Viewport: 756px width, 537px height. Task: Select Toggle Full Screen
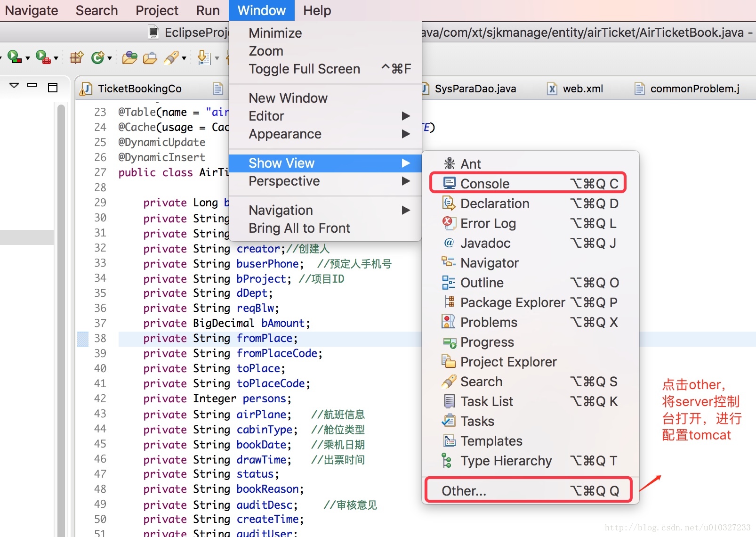[325, 69]
